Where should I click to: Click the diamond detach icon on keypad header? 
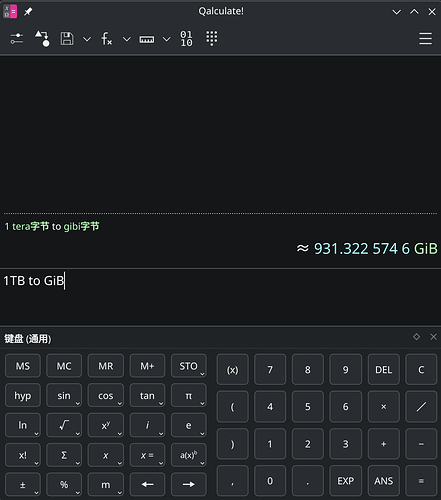pos(416,337)
